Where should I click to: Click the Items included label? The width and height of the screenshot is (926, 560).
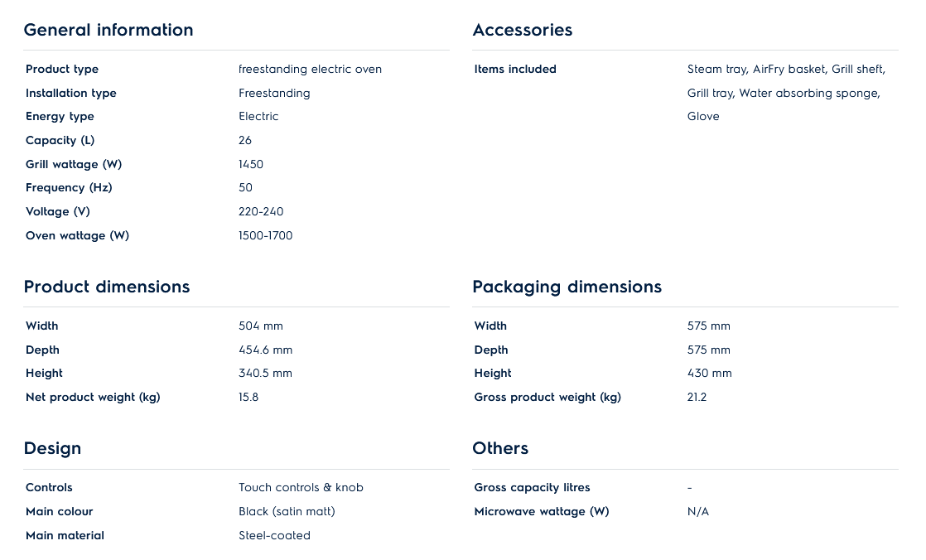pyautogui.click(x=515, y=69)
